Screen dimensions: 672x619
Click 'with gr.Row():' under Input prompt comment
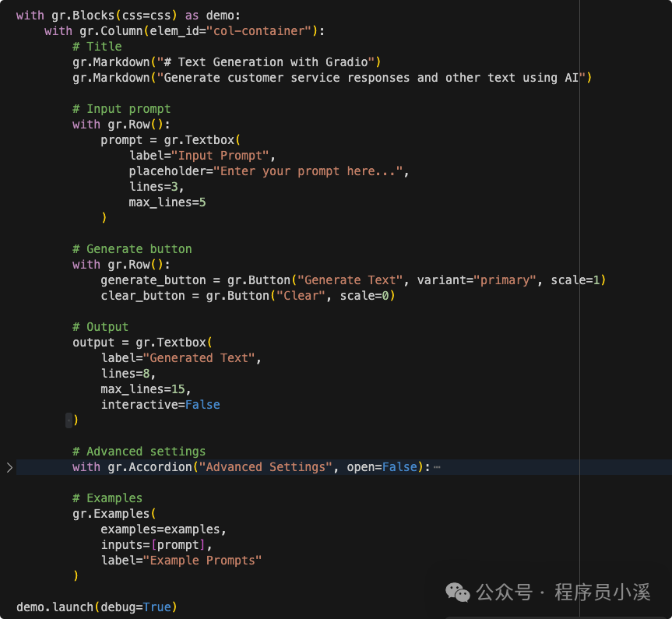coord(121,125)
